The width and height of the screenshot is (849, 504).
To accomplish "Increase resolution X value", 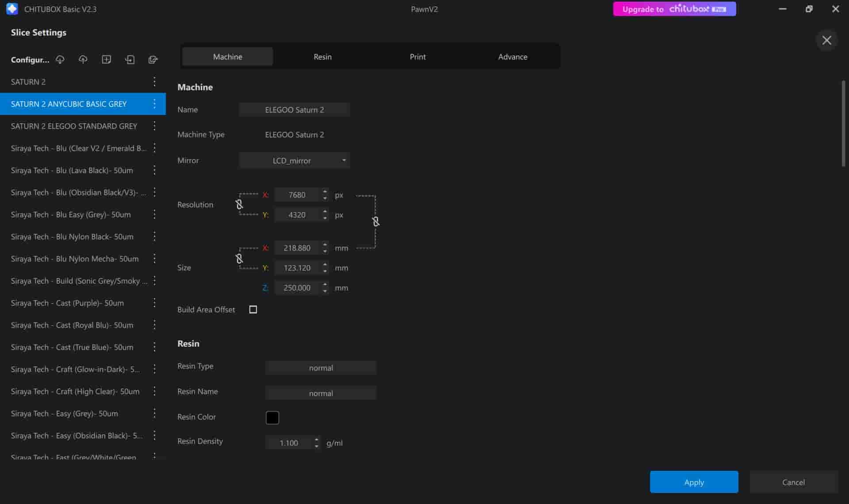I will tap(325, 191).
